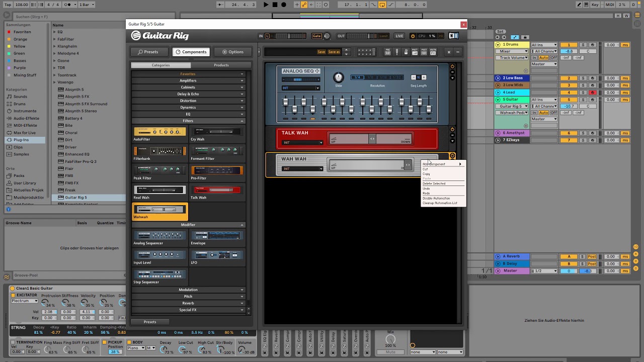This screenshot has height=362, width=644.
Task: Show the Master FX module
Action: coord(433,52)
